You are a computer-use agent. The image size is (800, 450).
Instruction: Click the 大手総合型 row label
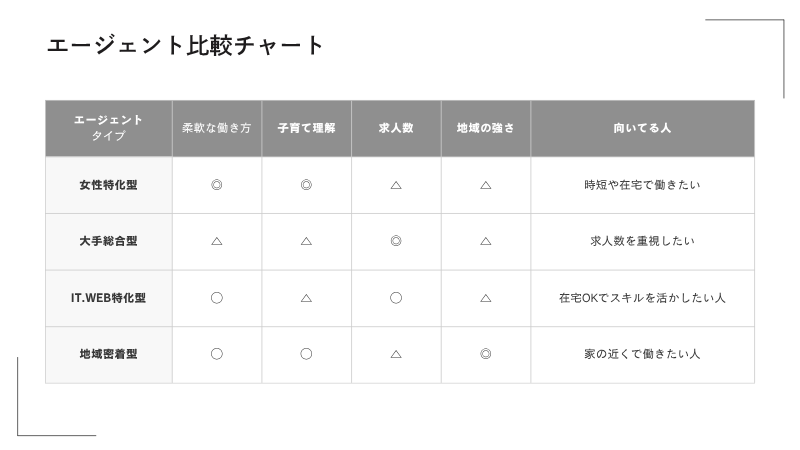(109, 241)
